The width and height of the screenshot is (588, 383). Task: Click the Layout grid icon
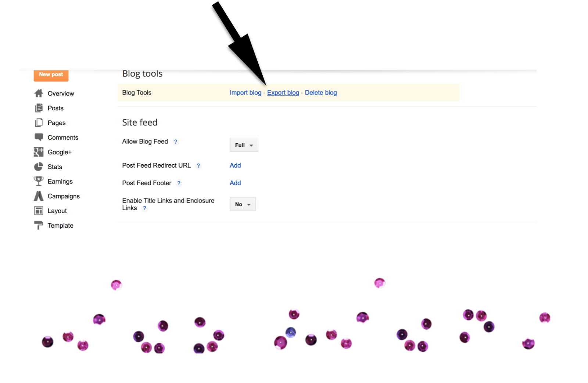point(39,211)
